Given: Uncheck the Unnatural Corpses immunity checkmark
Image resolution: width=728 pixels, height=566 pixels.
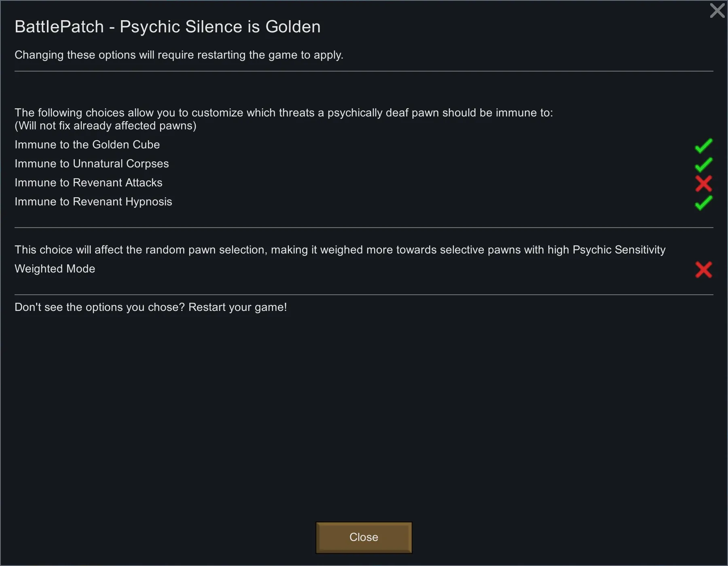Looking at the screenshot, I should 703,165.
